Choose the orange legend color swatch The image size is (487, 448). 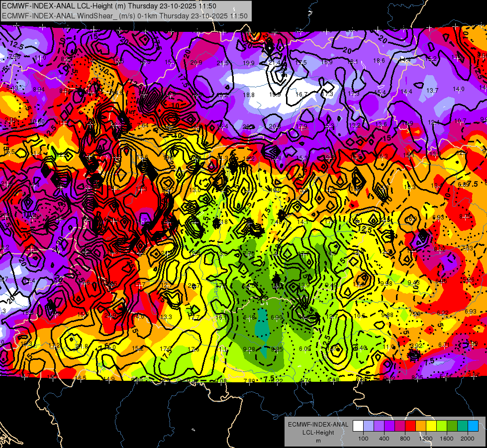coord(421,426)
